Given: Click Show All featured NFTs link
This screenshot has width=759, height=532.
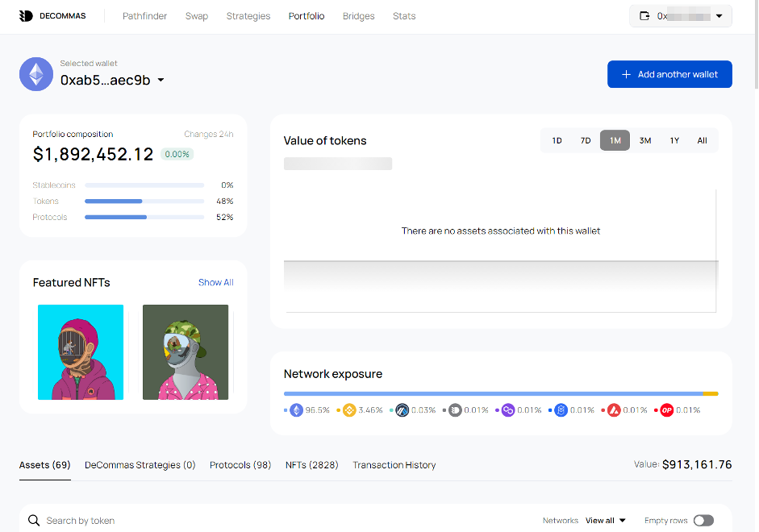Looking at the screenshot, I should 216,282.
